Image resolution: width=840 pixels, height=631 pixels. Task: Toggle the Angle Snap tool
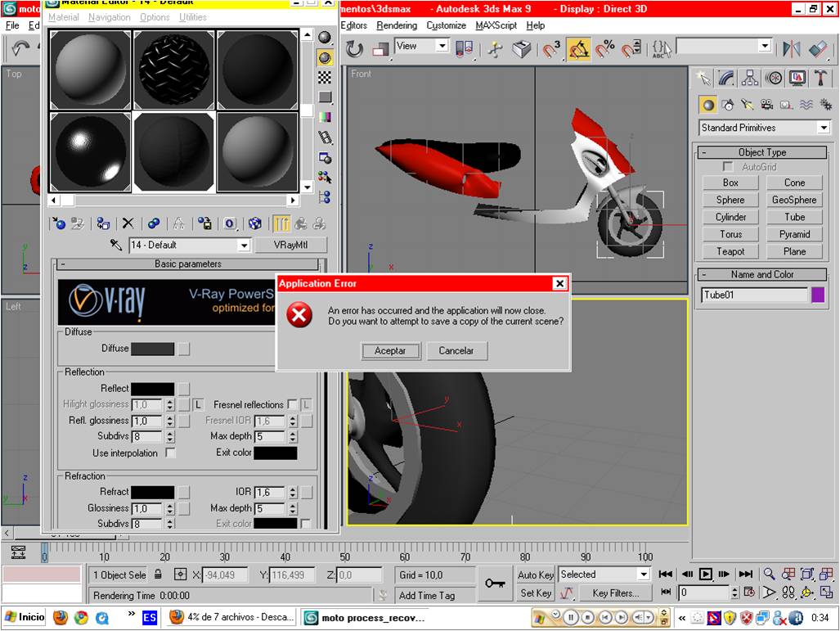pyautogui.click(x=579, y=49)
